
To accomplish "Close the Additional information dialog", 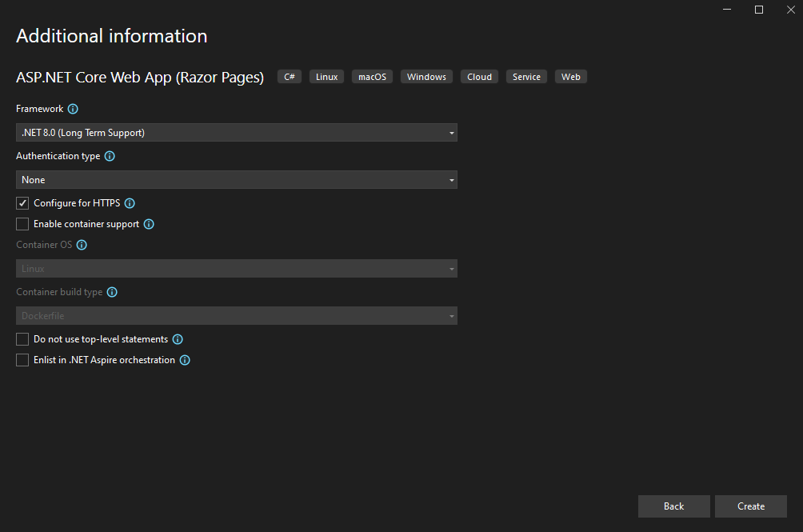I will tap(791, 10).
